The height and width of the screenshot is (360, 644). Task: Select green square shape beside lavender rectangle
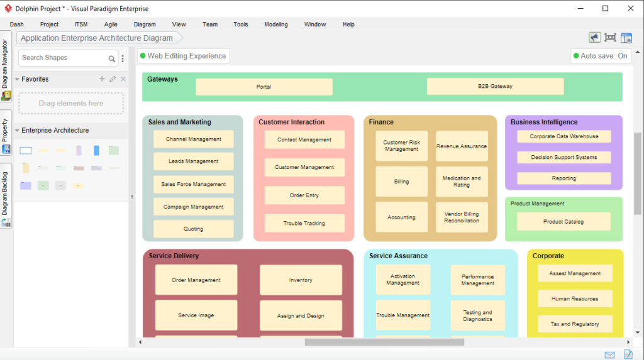(x=43, y=186)
